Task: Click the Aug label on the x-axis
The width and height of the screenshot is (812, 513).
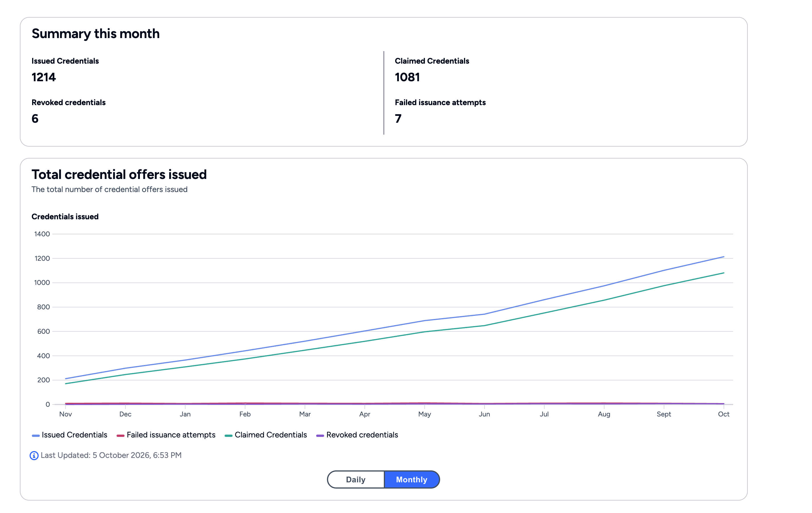Action: coord(604,414)
